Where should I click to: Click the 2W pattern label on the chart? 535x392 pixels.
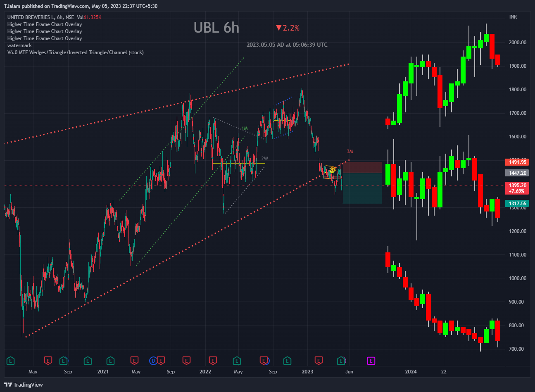[x=264, y=159]
